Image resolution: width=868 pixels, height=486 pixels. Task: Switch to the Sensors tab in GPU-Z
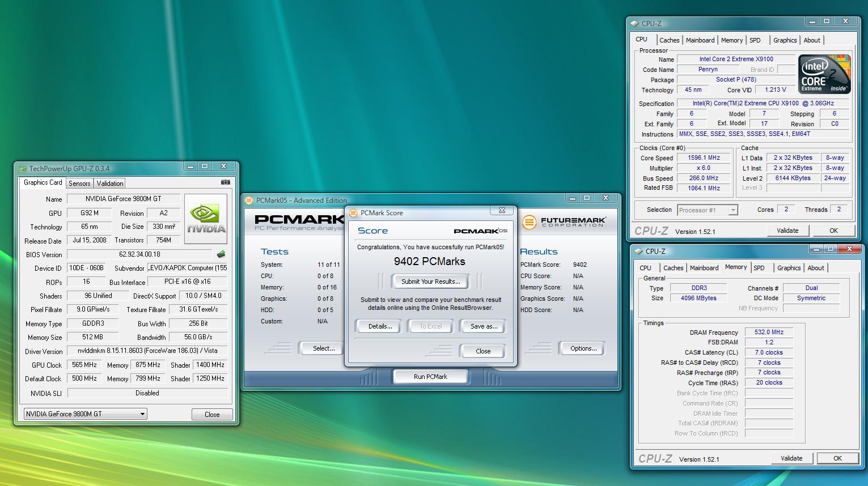point(79,183)
